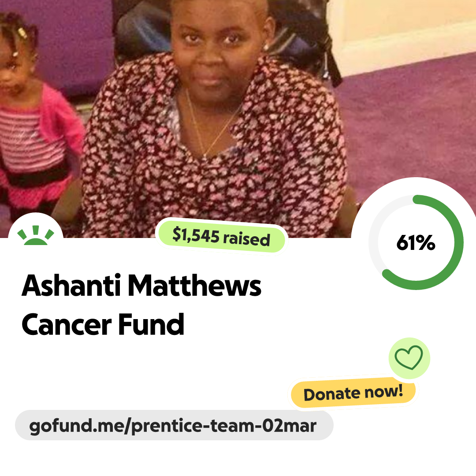Click the green heart outline icon

(x=409, y=357)
